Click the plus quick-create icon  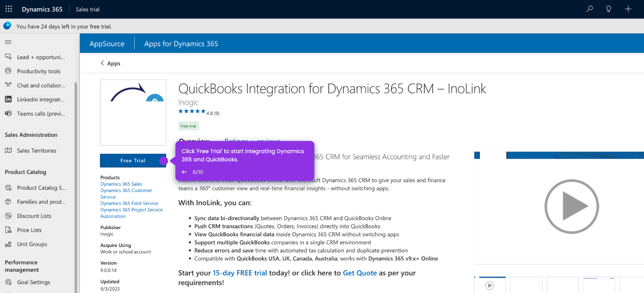628,9
